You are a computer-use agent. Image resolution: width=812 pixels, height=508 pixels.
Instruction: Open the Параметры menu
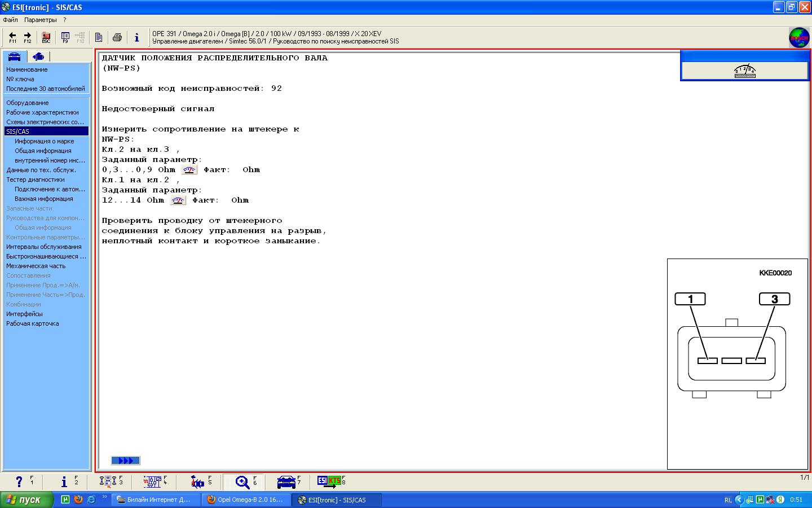tap(41, 20)
